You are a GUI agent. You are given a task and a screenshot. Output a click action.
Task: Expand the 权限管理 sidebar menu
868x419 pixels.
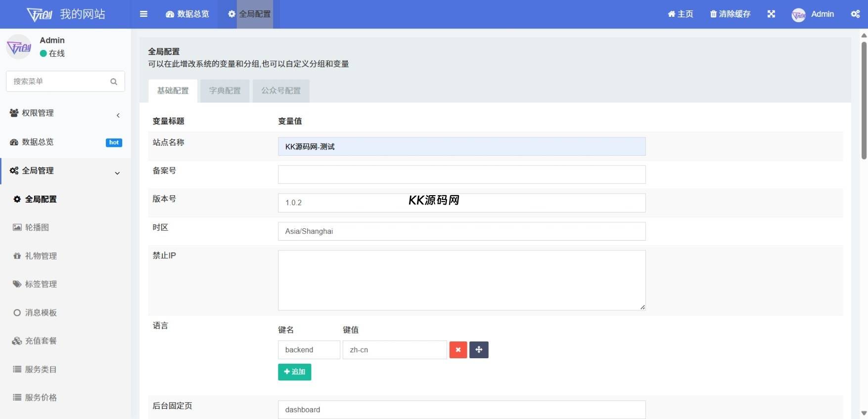pyautogui.click(x=64, y=113)
